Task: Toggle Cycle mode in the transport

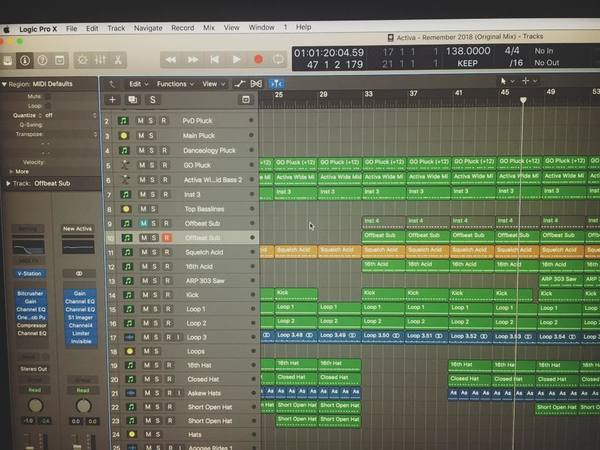Action: tap(279, 59)
